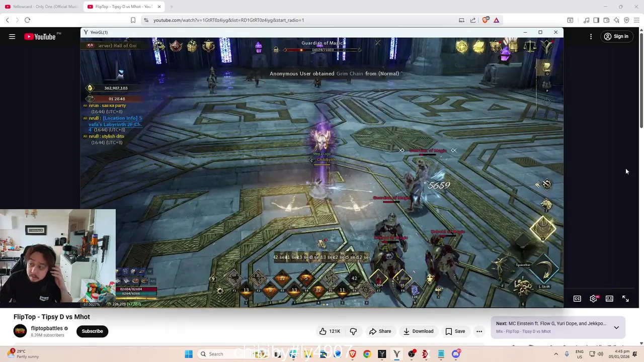Select the 362,987,183 gold amount
644x362 pixels.
point(116,88)
